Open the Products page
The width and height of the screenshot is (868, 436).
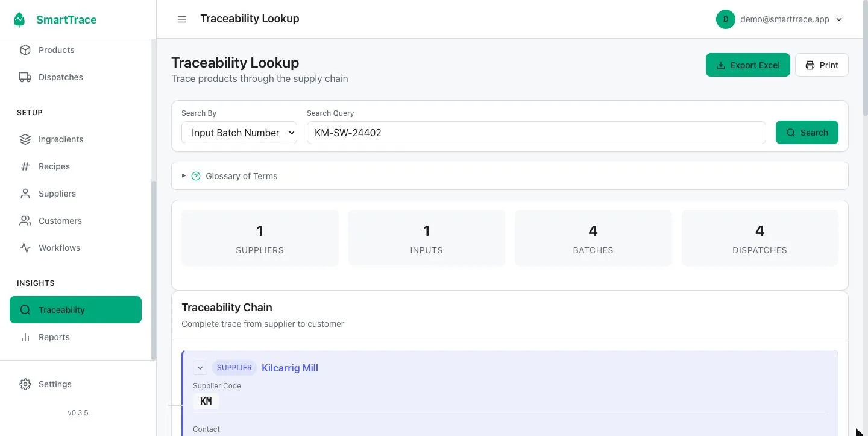click(76, 50)
